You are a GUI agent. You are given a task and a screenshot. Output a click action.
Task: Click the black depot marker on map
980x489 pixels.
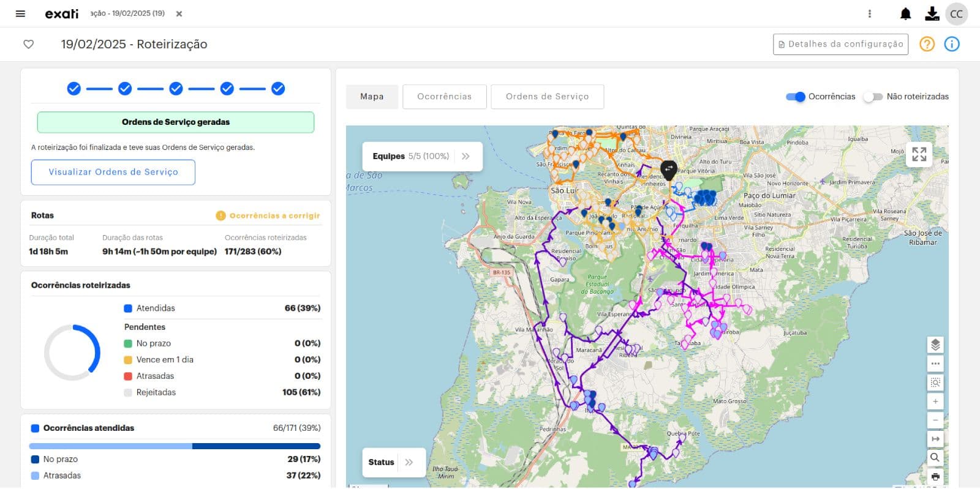[x=669, y=170]
